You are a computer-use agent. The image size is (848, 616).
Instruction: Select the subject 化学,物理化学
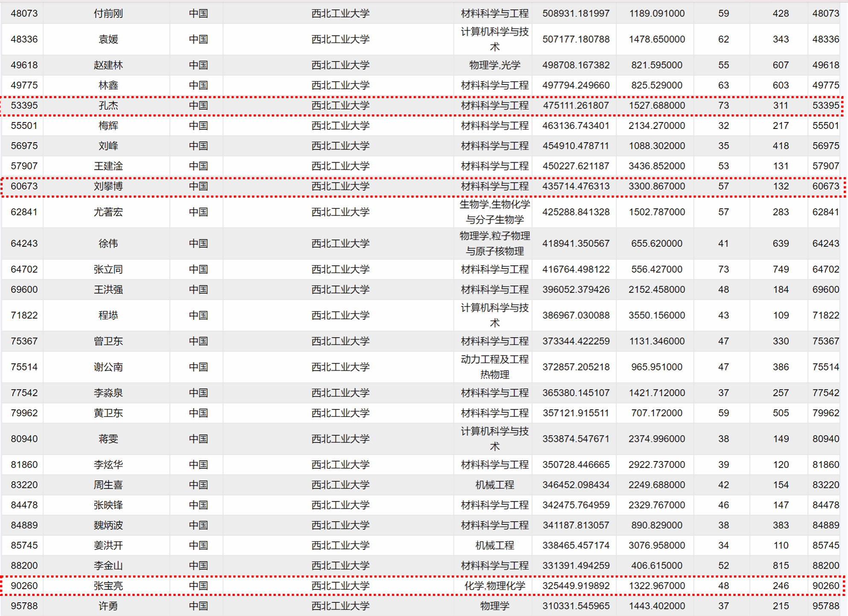(x=494, y=586)
